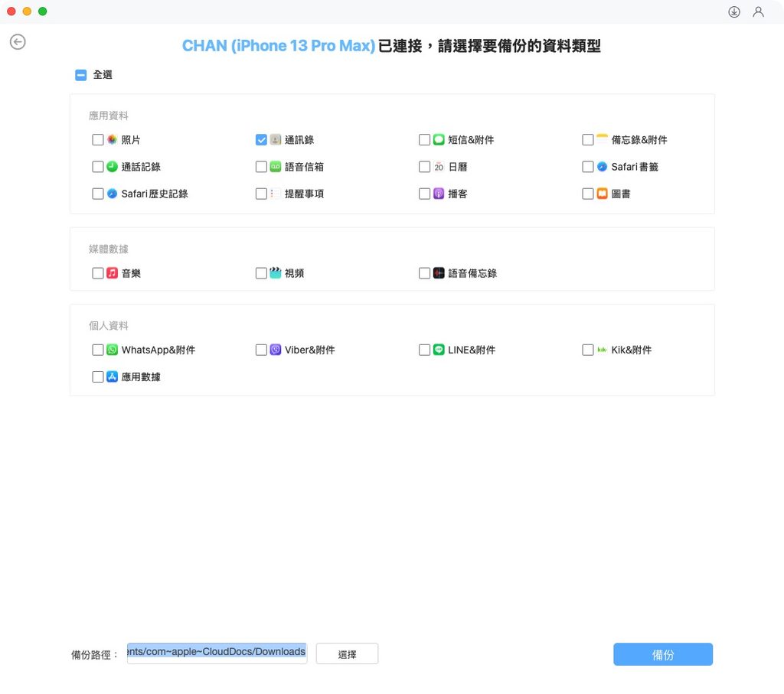
Task: Click the LINE app icon
Action: coord(439,350)
